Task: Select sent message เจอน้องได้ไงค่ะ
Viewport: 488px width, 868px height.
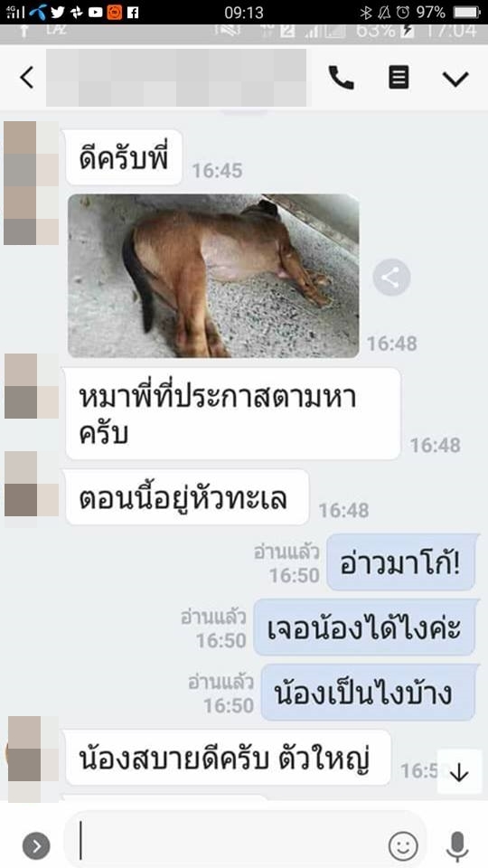Action: coord(365,627)
